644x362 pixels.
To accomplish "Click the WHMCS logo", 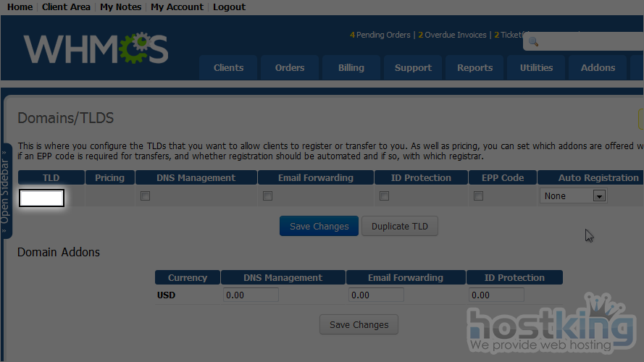I will (96, 49).
